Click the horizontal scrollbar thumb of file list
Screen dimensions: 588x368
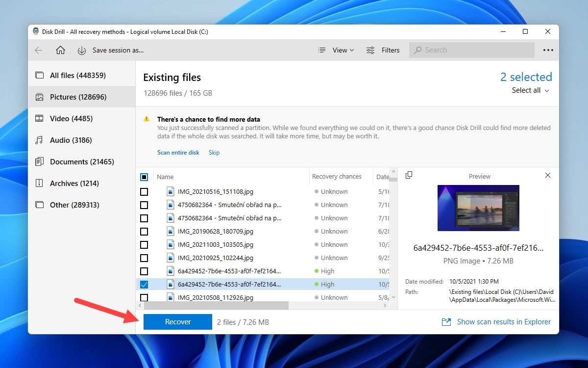(x=216, y=306)
